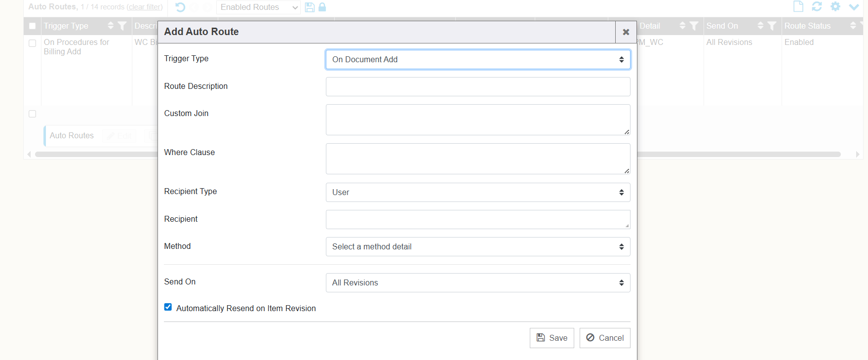Open the settings gear icon
The width and height of the screenshot is (868, 360).
pos(835,6)
